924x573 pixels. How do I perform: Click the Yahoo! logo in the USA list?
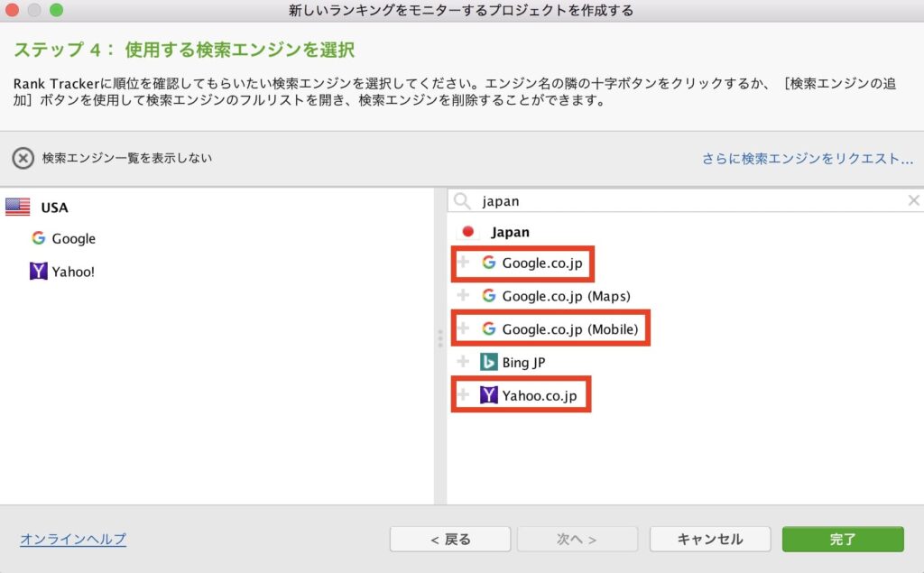[x=38, y=271]
